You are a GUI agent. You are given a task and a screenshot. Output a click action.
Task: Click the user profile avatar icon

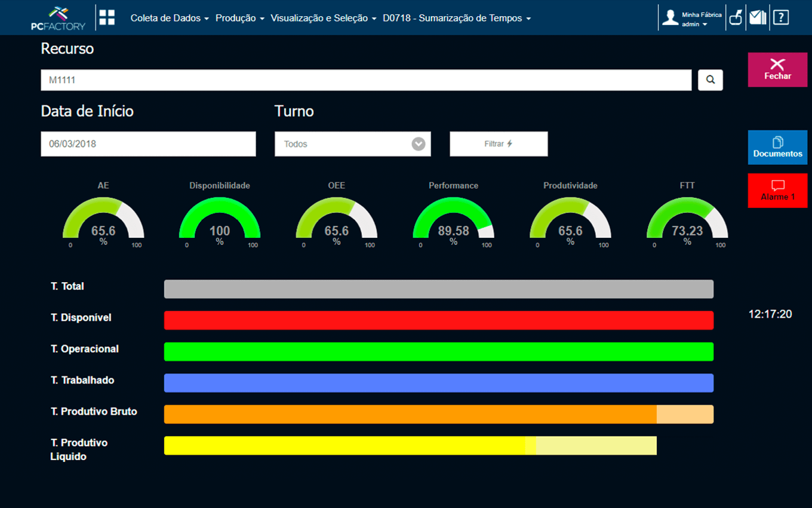coord(670,17)
